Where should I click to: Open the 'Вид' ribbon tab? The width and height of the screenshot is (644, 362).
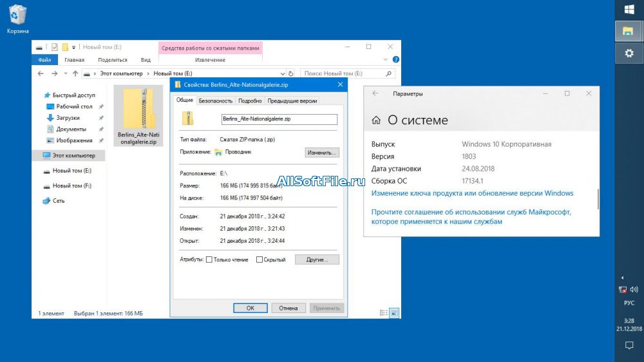point(146,60)
